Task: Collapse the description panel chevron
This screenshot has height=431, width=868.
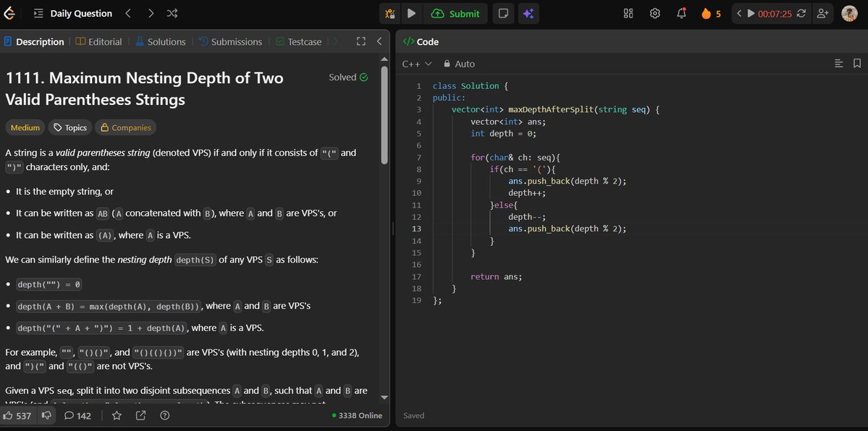Action: 379,41
